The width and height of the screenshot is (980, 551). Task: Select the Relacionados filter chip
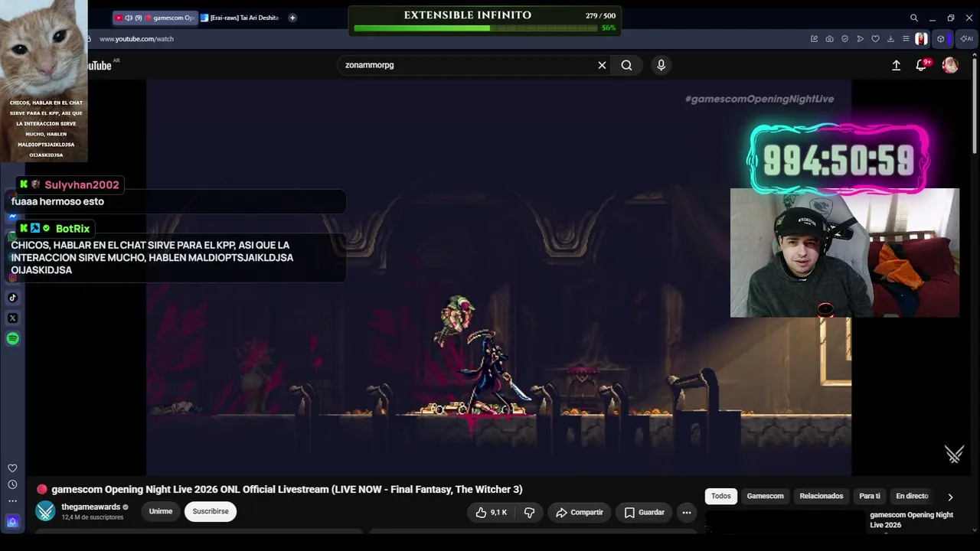(x=822, y=497)
